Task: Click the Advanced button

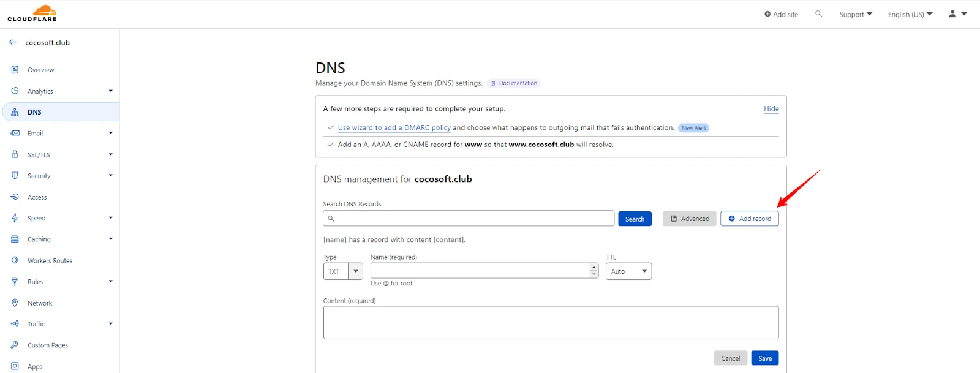Action: (689, 219)
